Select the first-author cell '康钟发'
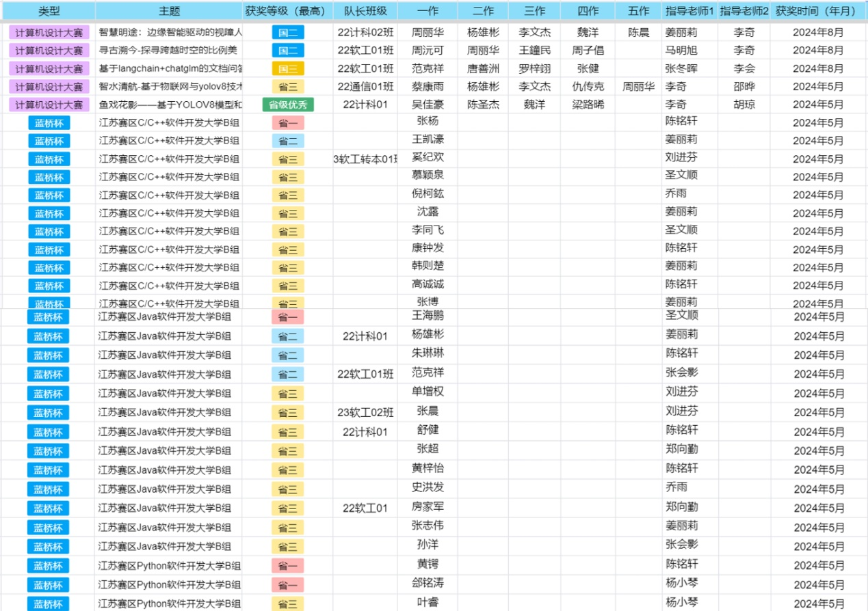The image size is (868, 611). click(428, 247)
